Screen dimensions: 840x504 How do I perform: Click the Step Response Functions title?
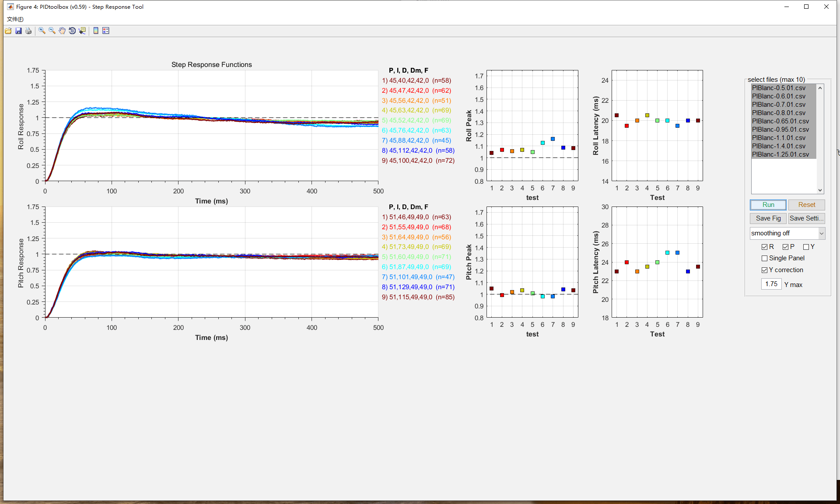point(212,65)
